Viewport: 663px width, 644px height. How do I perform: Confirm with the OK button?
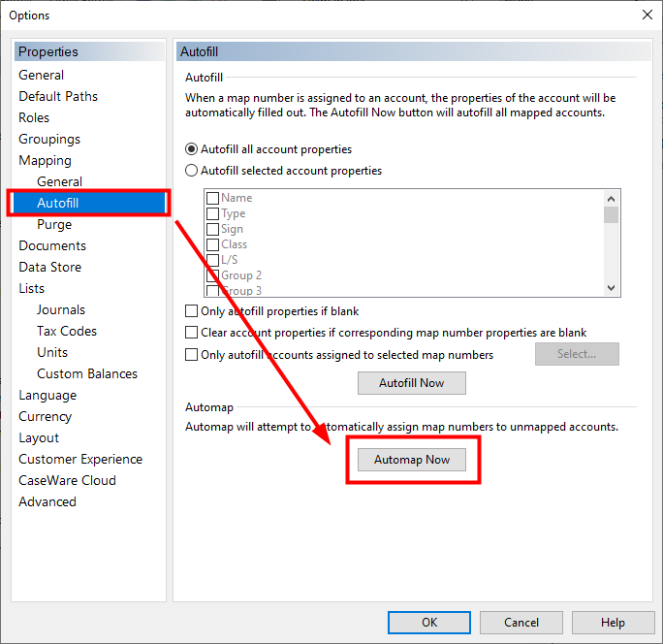click(429, 623)
